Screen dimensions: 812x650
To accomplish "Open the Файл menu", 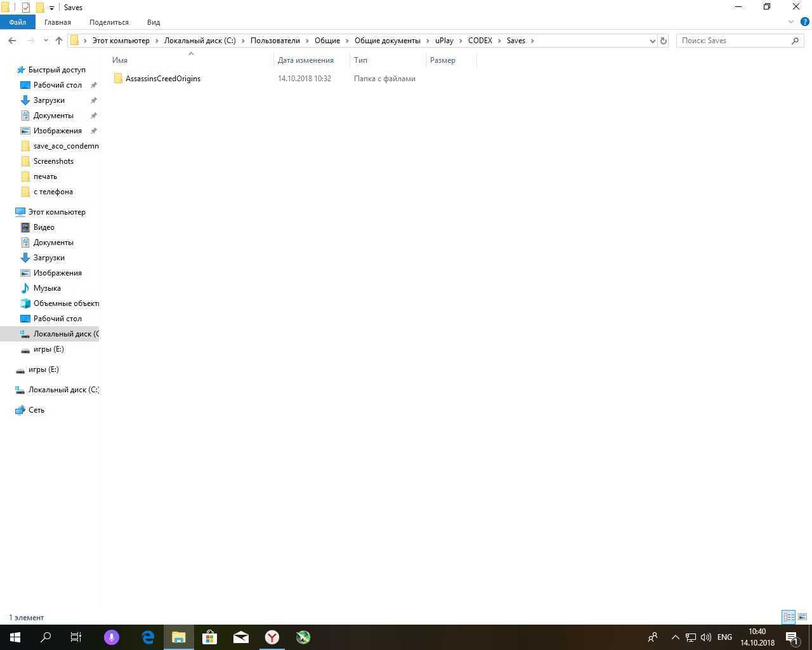I will [x=17, y=22].
